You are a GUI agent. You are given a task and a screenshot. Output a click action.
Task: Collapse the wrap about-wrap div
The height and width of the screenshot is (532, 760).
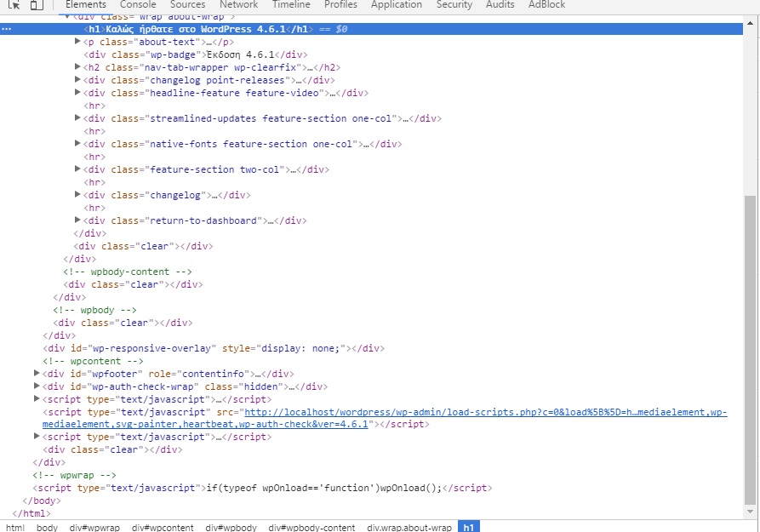(x=67, y=16)
